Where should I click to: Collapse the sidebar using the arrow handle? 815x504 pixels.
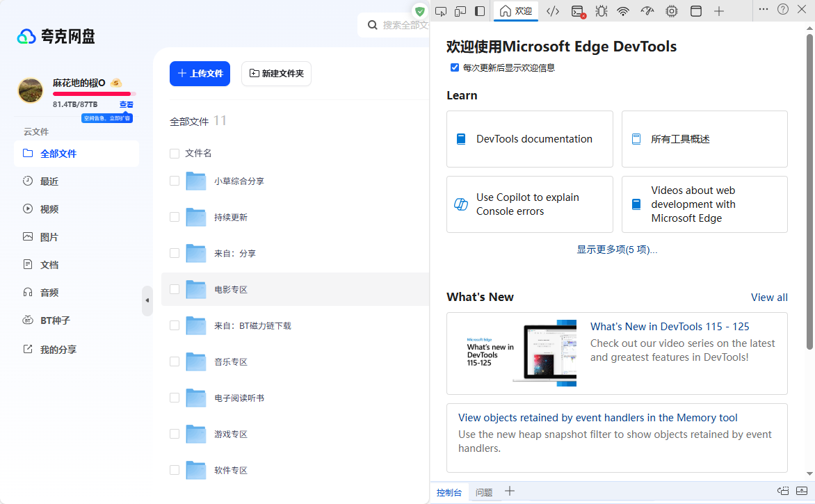tap(147, 300)
